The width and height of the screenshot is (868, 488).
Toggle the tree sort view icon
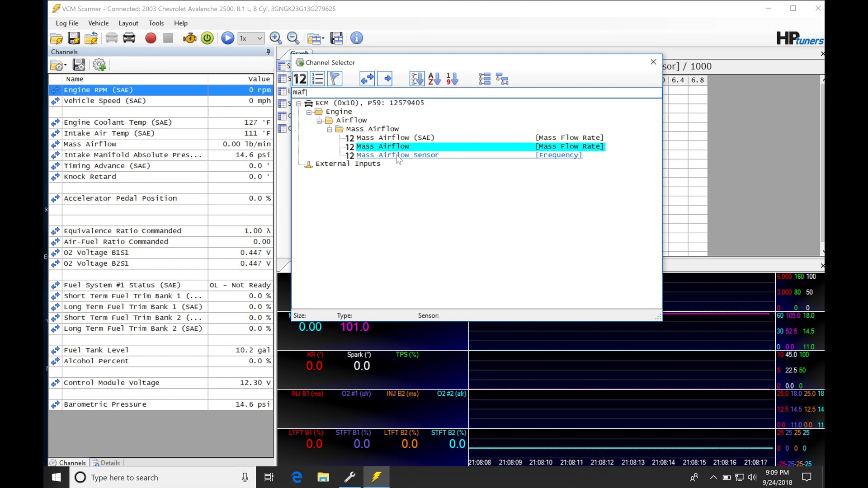[x=417, y=79]
